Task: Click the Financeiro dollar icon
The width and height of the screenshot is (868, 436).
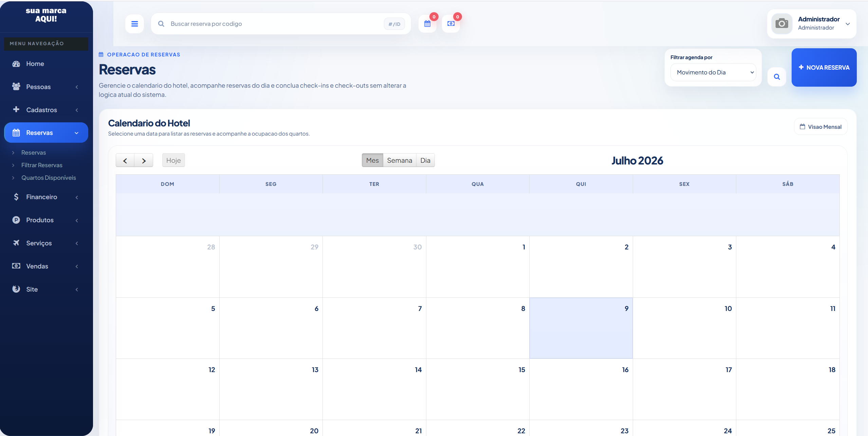Action: pos(16,197)
